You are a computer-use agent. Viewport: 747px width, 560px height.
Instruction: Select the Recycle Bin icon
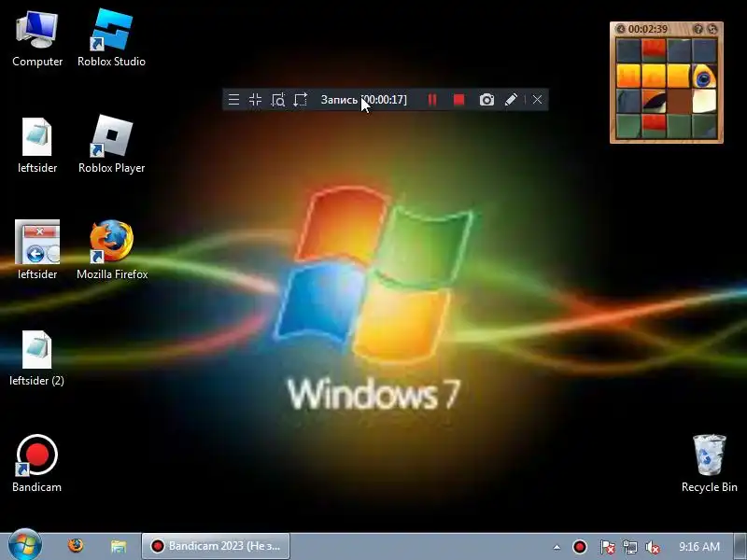point(710,463)
